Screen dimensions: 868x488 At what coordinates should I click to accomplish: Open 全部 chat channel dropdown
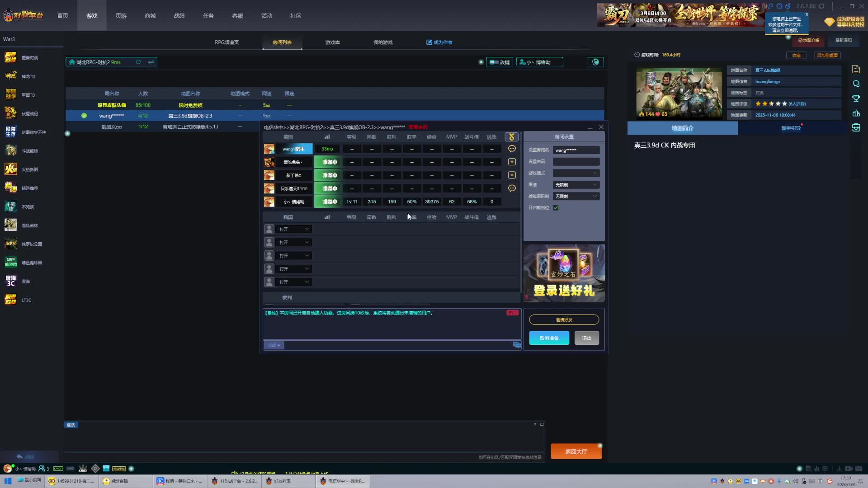click(x=274, y=345)
